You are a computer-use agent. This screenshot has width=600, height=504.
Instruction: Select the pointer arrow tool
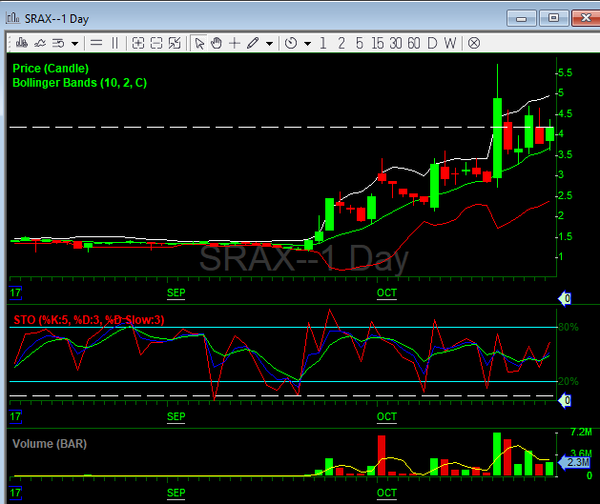click(199, 43)
